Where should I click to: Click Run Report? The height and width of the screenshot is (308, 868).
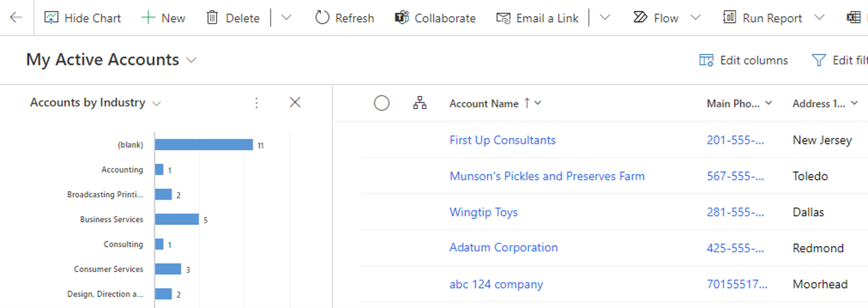(x=762, y=18)
